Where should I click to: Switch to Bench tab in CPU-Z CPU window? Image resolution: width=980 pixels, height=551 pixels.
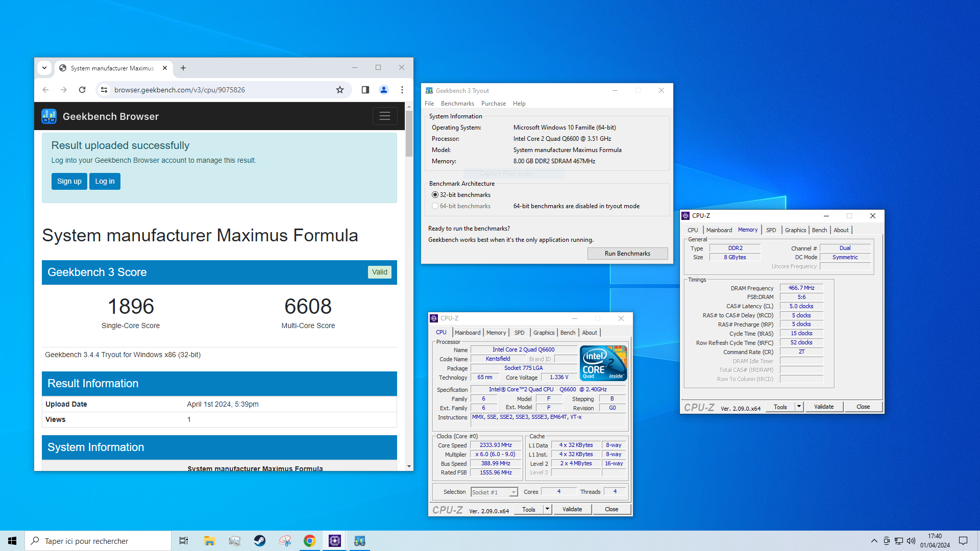pos(568,333)
